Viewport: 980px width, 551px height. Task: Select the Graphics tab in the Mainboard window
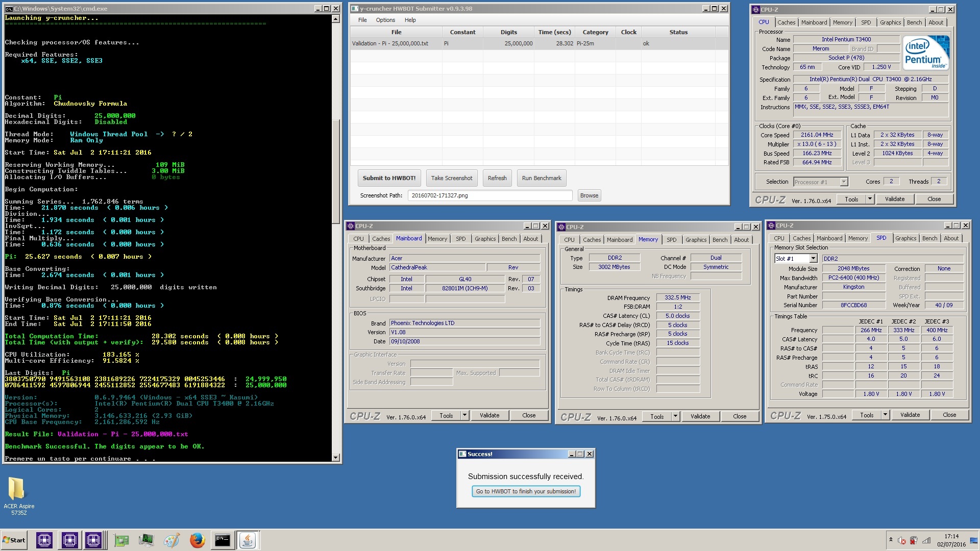coord(485,239)
